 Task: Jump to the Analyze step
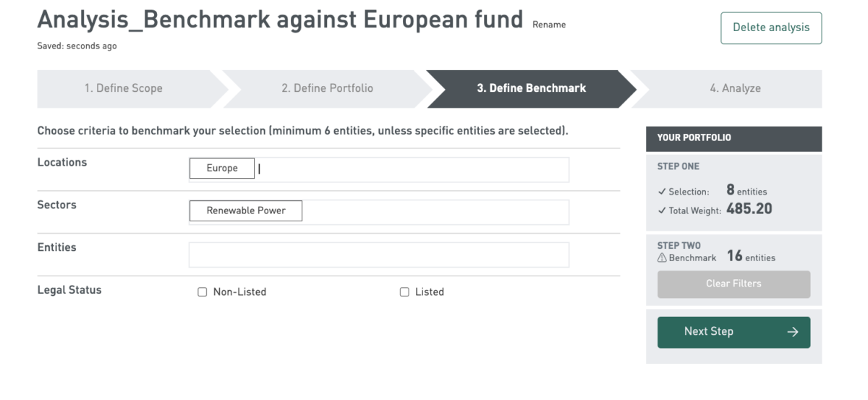(735, 88)
